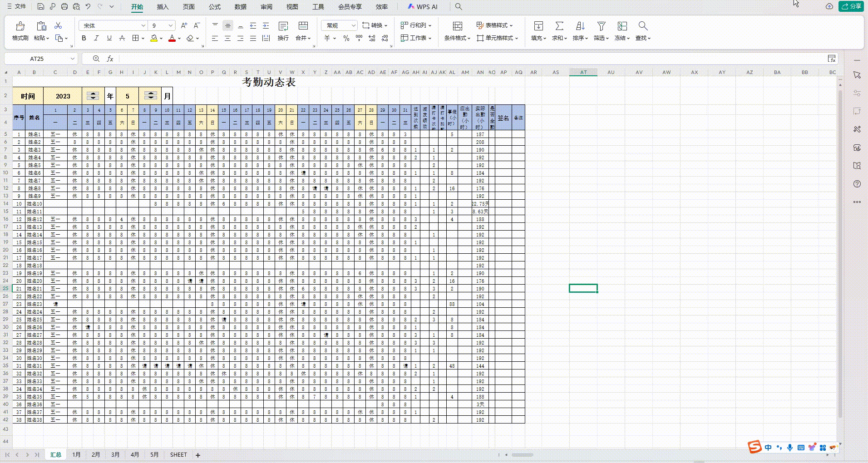The width and height of the screenshot is (868, 463).
Task: Open the 3月 sheet tab
Action: [x=115, y=454]
